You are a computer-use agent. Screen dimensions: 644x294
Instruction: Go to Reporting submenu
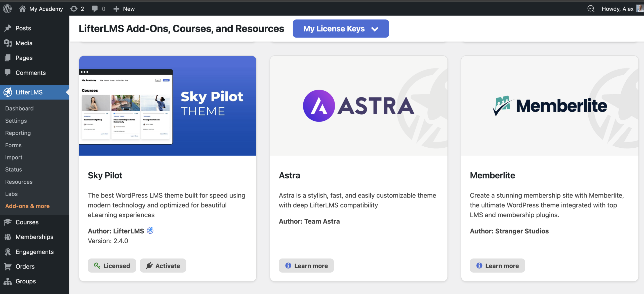(18, 133)
